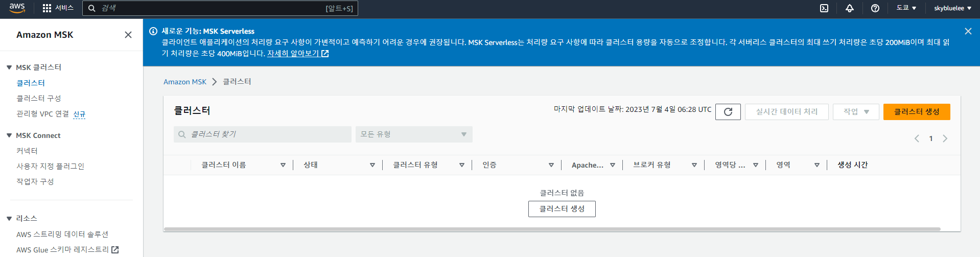Go to the next page arrow
Image resolution: width=980 pixels, height=257 pixels.
pos(945,138)
